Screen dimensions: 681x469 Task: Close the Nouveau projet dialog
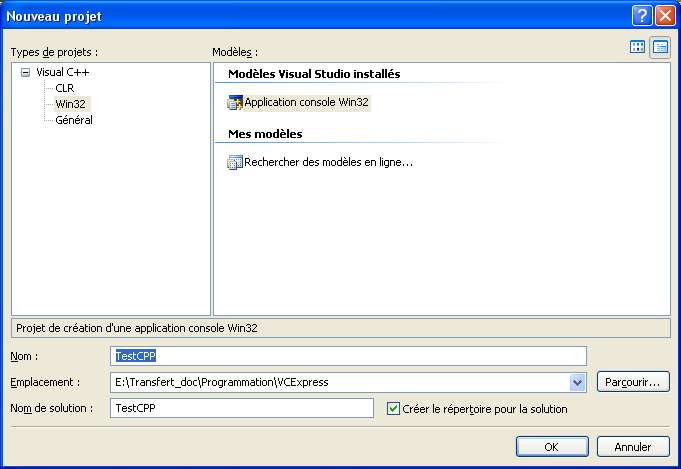click(x=664, y=16)
